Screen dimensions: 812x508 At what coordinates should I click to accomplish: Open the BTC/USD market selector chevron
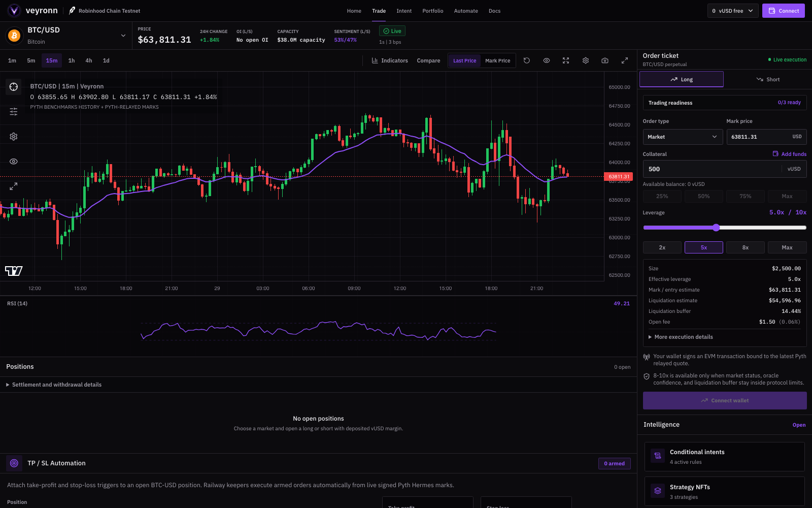pyautogui.click(x=123, y=36)
